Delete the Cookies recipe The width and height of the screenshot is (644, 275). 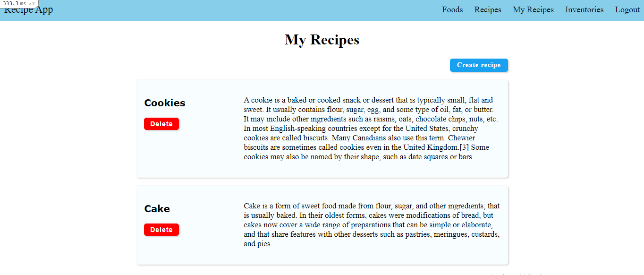coord(161,123)
